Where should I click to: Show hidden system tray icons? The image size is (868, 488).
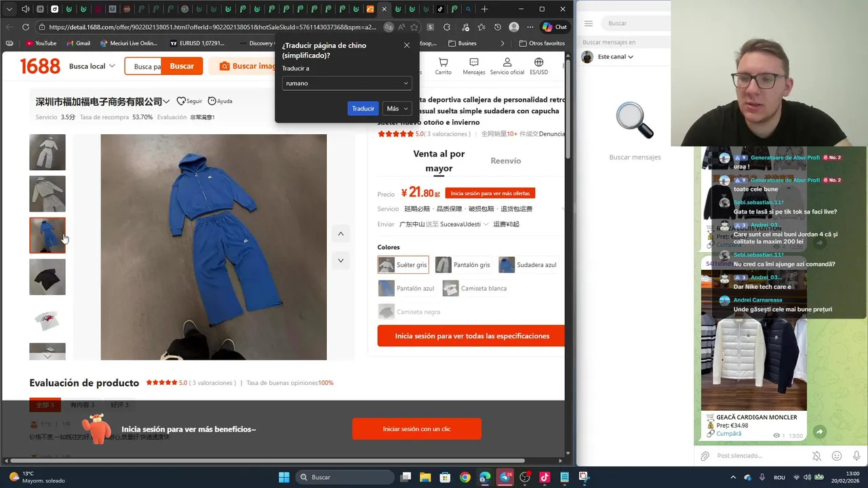pyautogui.click(x=733, y=477)
